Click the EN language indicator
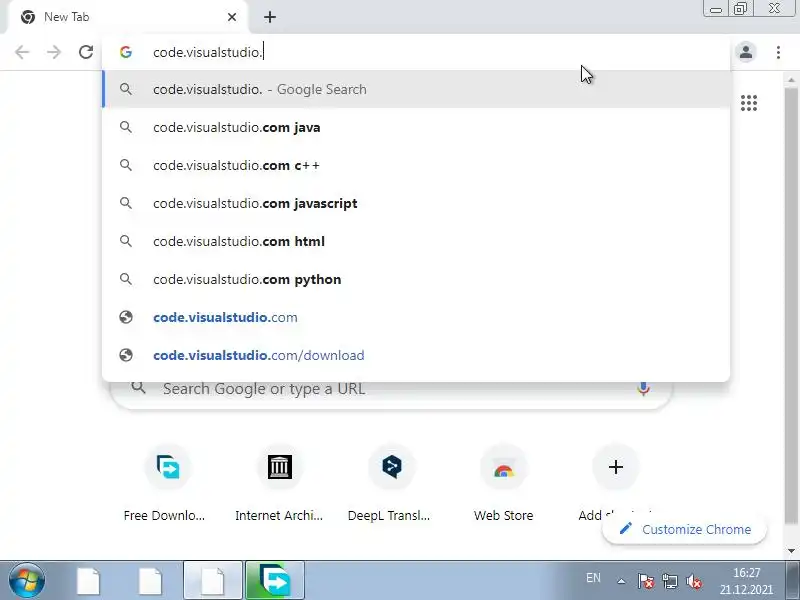Image resolution: width=800 pixels, height=600 pixels. tap(593, 578)
